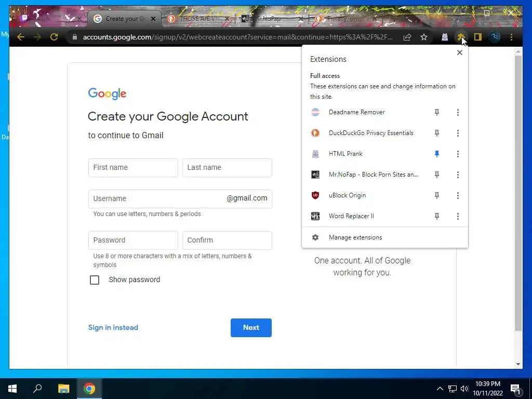Click the Next button
532x399 pixels.
[251, 328]
